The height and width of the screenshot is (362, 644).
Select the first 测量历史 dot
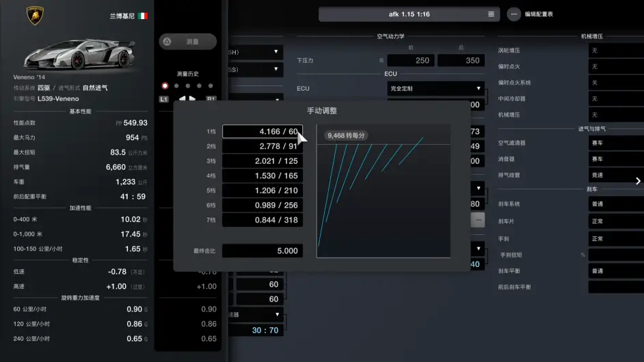click(165, 86)
